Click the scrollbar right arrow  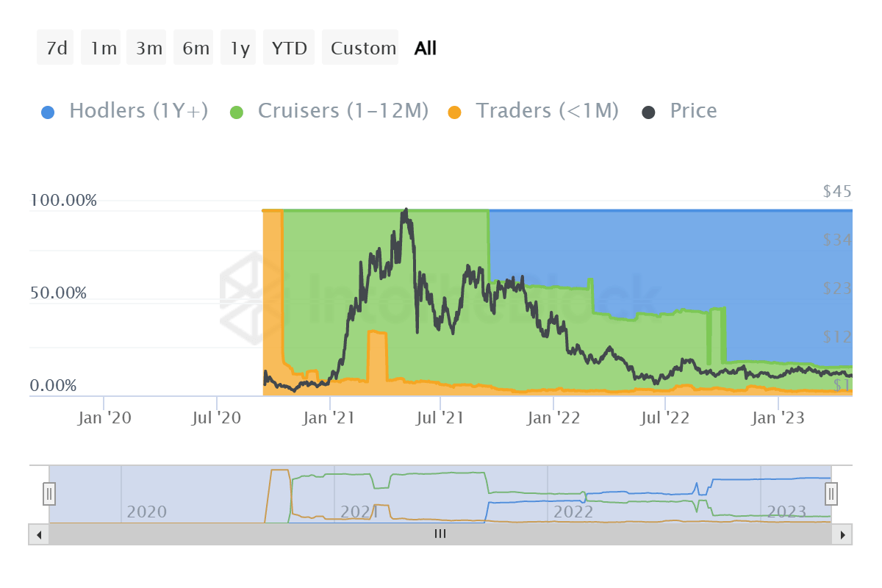[x=842, y=534]
